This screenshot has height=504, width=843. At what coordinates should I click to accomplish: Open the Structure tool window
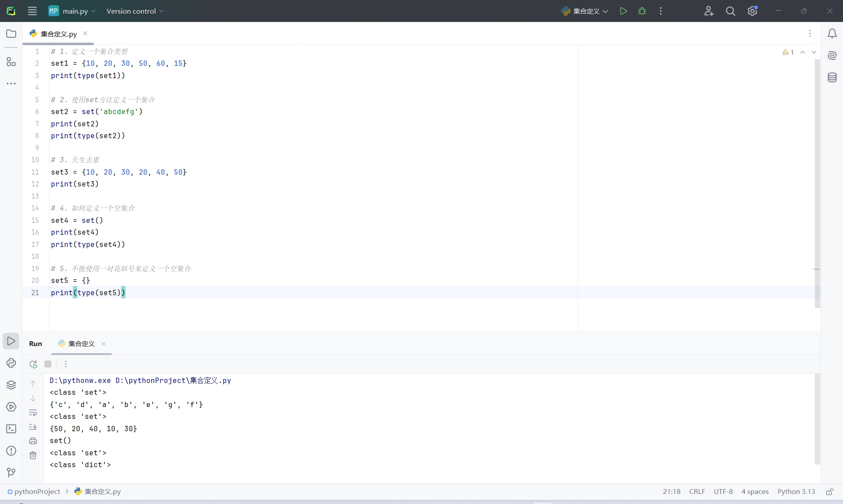pos(11,62)
